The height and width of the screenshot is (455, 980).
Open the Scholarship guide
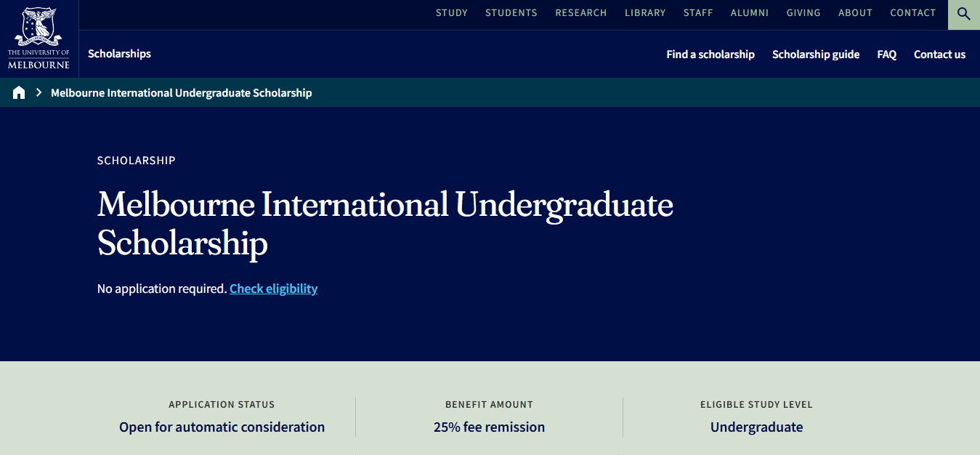(815, 54)
